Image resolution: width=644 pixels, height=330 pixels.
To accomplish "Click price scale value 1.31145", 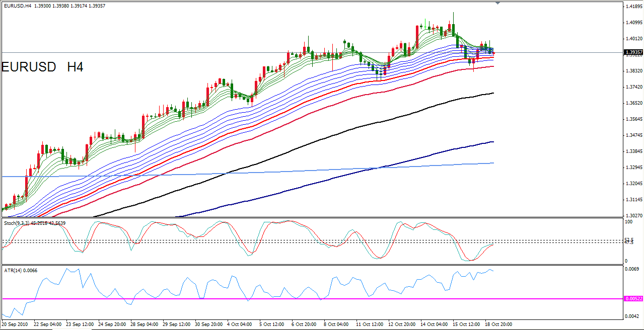I will point(633,200).
